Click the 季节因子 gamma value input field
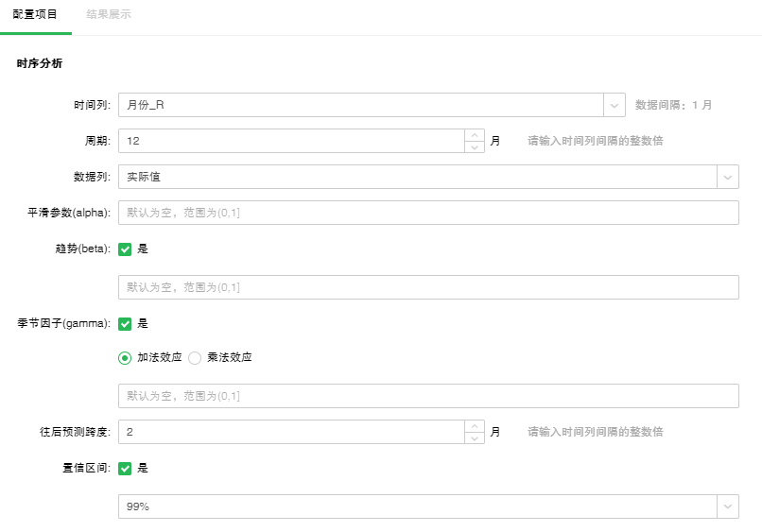Image resolution: width=762 pixels, height=532 pixels. (x=427, y=396)
